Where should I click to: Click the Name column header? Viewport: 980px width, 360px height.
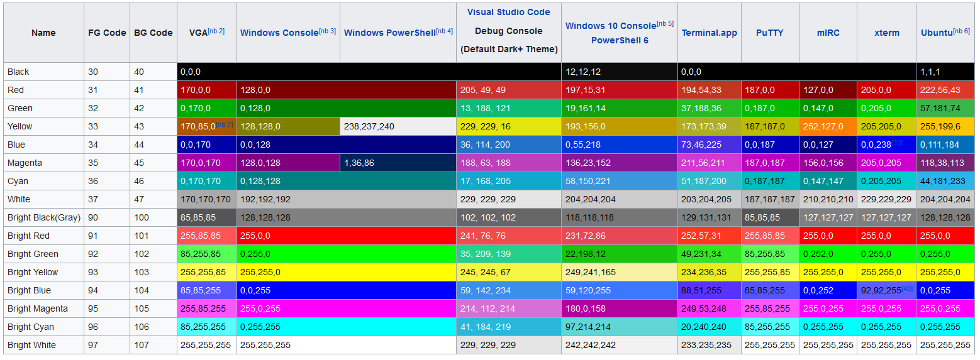pyautogui.click(x=43, y=33)
